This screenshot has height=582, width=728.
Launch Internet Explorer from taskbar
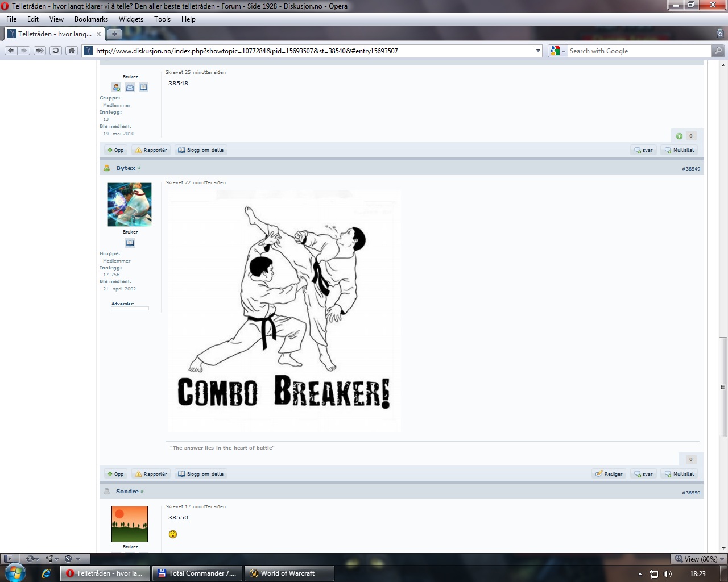click(x=46, y=573)
